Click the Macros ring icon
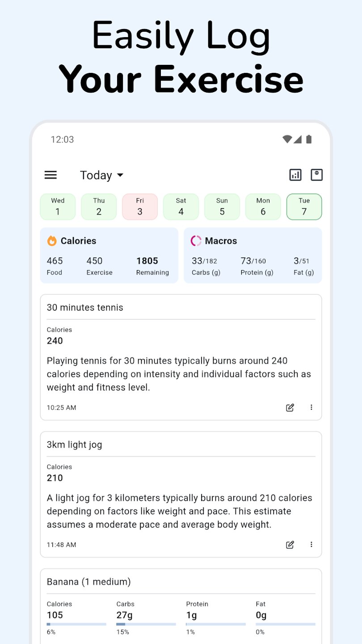The width and height of the screenshot is (362, 644). coord(196,241)
